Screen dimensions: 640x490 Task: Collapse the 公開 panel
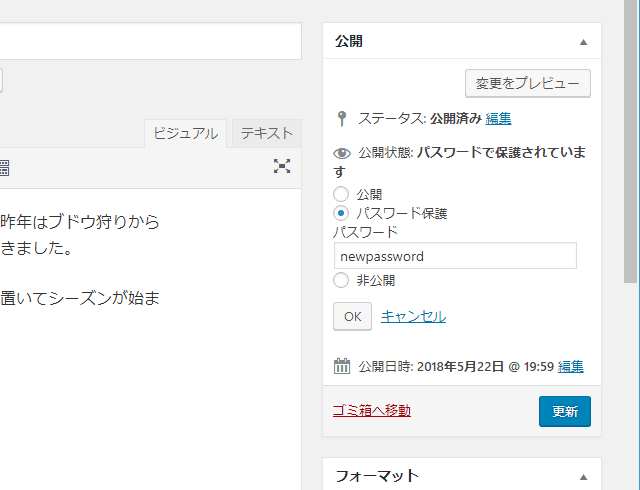[583, 42]
